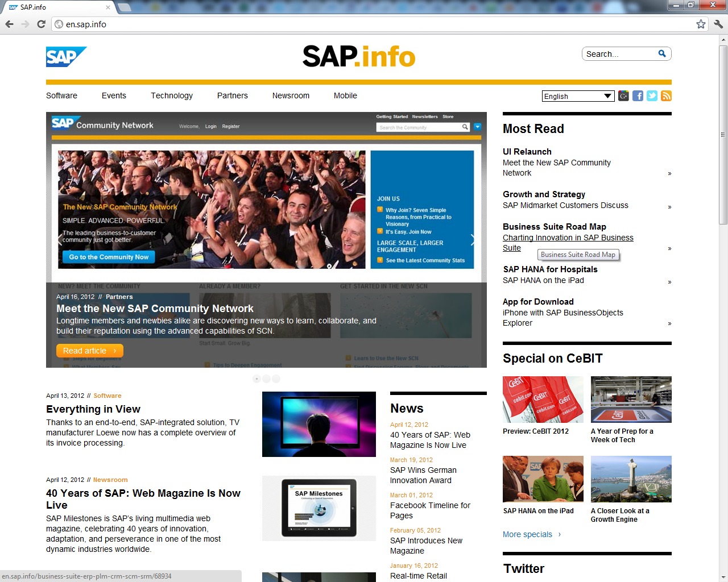Reload the page with browser refresh icon
The height and width of the screenshot is (582, 728).
tap(41, 24)
